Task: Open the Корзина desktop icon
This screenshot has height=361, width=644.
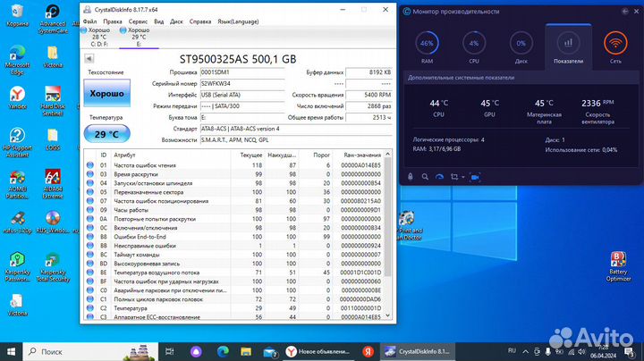Action: (17, 15)
